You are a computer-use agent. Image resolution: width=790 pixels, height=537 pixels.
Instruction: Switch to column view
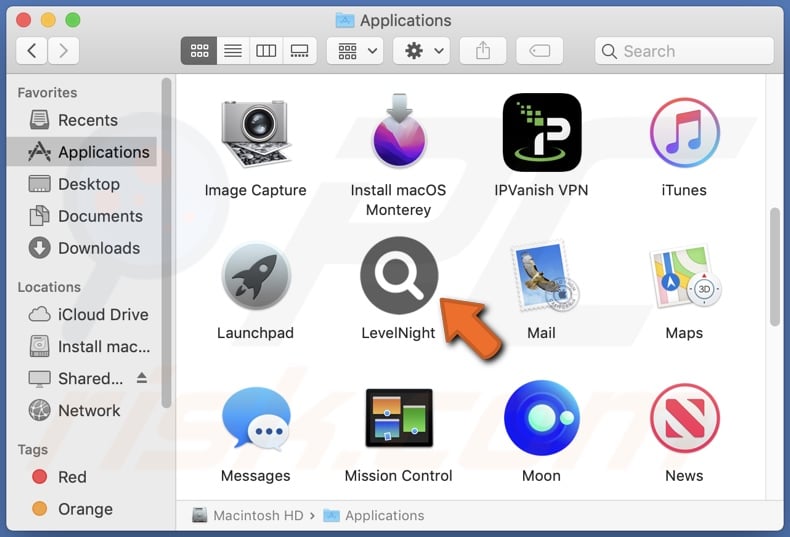pos(266,51)
